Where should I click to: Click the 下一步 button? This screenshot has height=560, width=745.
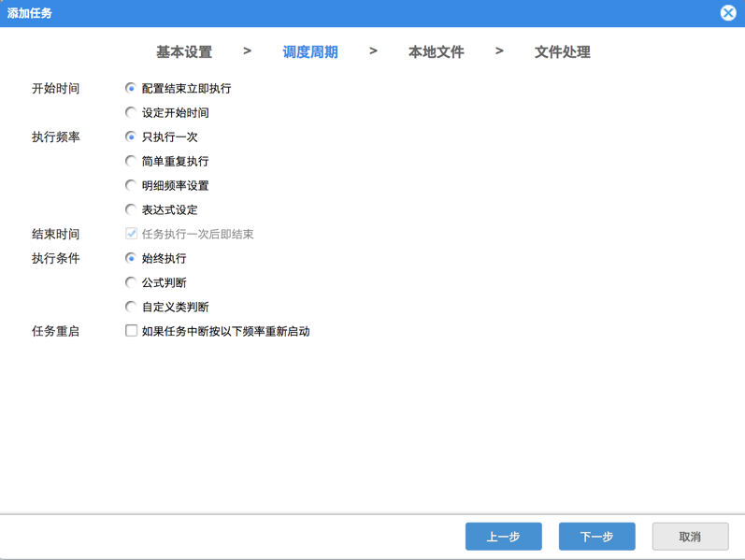click(596, 537)
